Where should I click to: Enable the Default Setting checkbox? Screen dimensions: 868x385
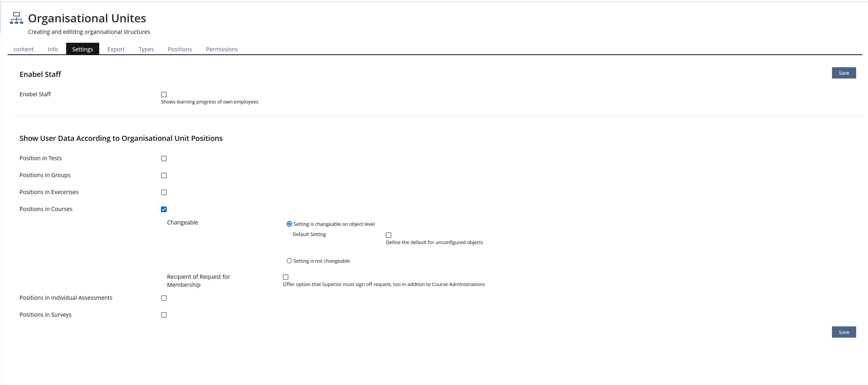388,235
